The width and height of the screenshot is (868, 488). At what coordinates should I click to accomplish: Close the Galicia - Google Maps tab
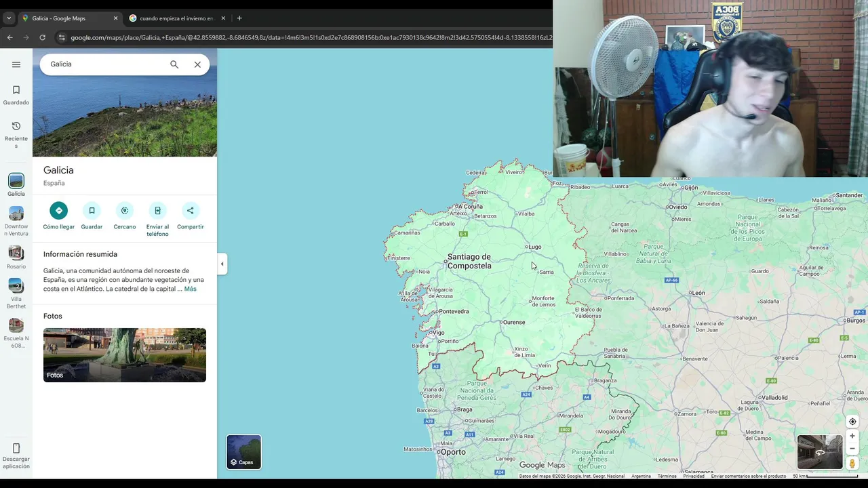pyautogui.click(x=115, y=18)
